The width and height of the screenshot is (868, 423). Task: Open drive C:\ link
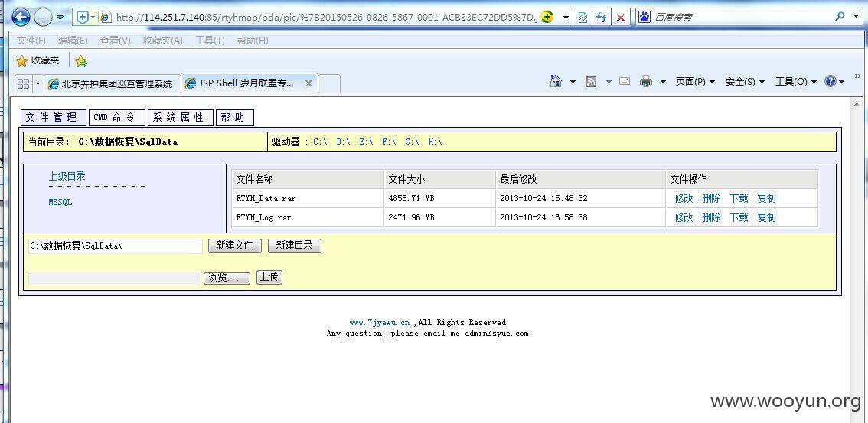[x=321, y=142]
